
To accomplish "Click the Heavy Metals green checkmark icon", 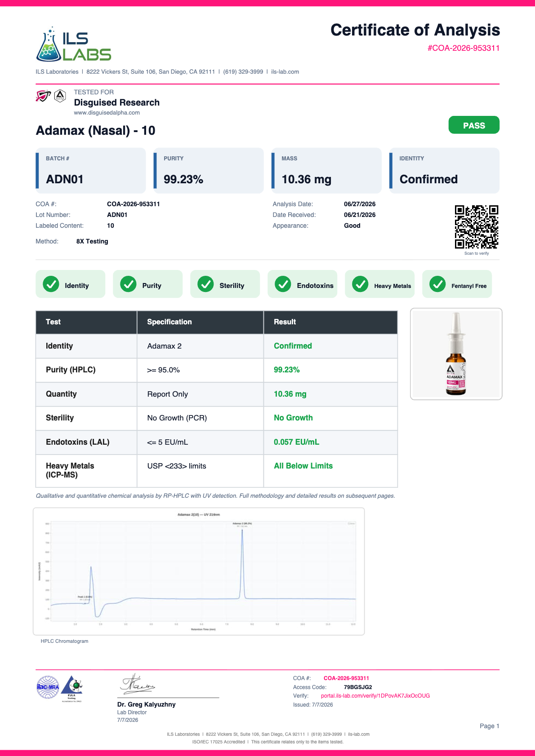I will tap(360, 284).
